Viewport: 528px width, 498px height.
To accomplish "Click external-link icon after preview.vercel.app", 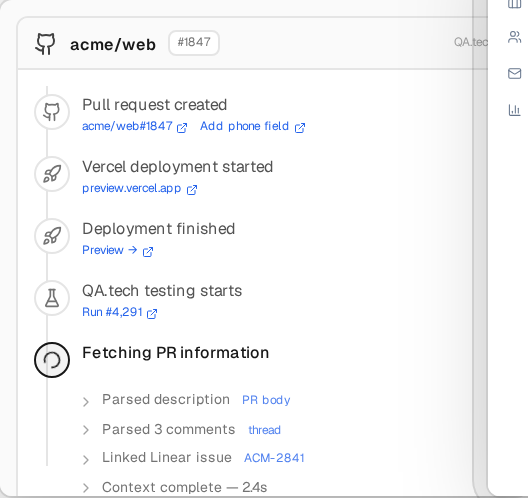I will tap(192, 190).
